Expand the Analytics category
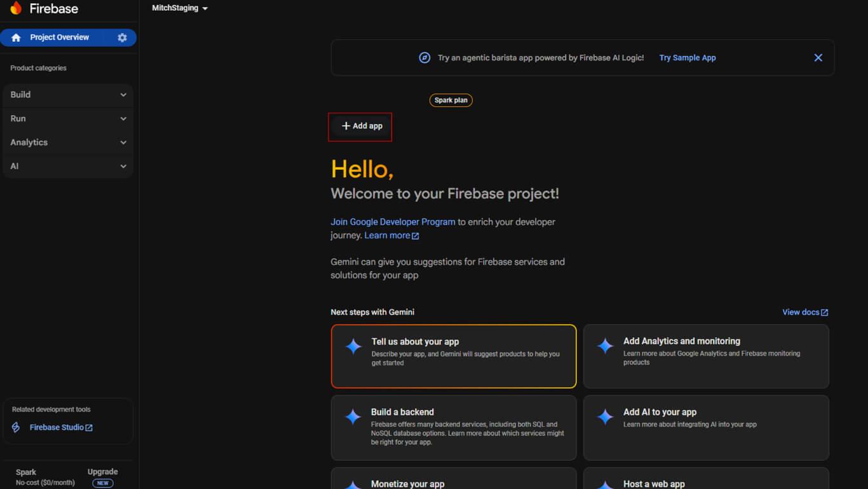 [68, 142]
